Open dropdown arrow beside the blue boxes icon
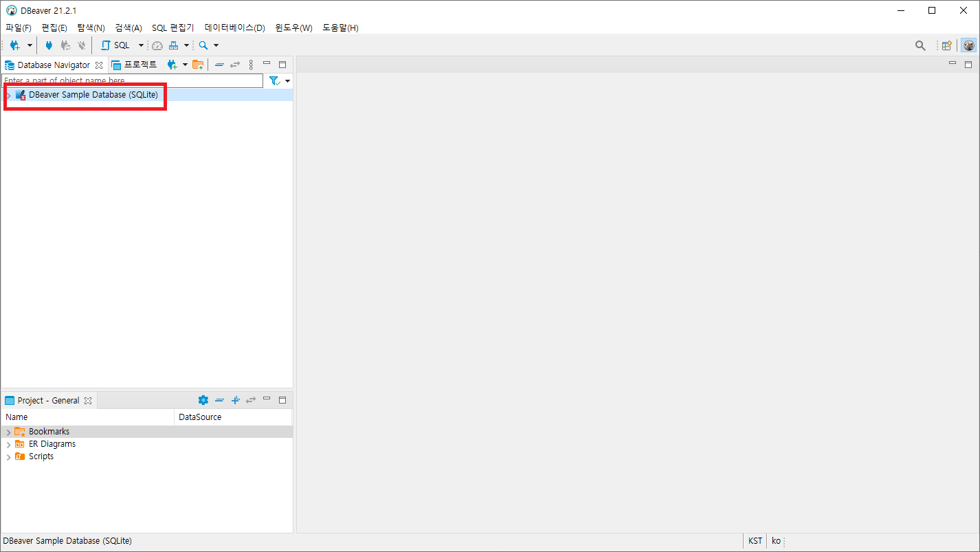This screenshot has width=980, height=552. point(186,45)
